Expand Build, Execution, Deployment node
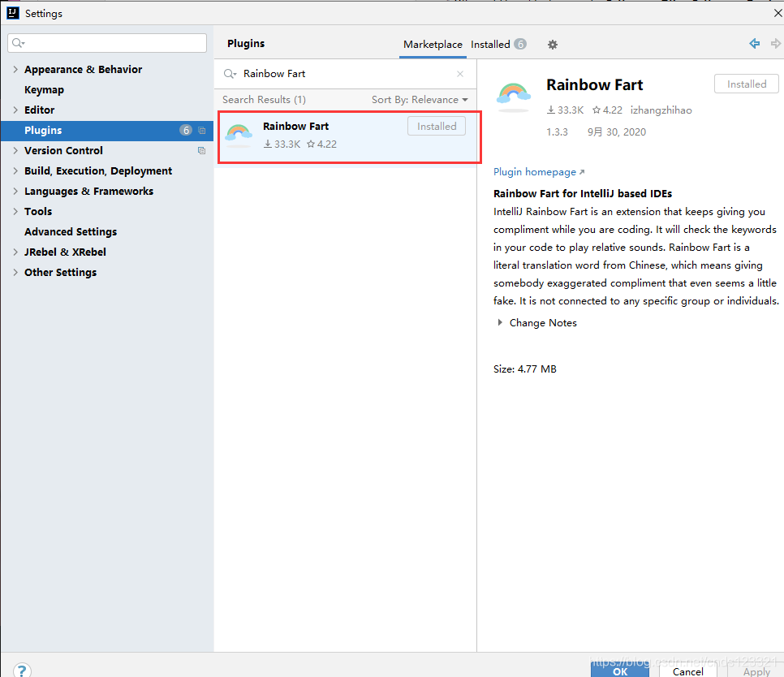The image size is (784, 677). [x=15, y=171]
